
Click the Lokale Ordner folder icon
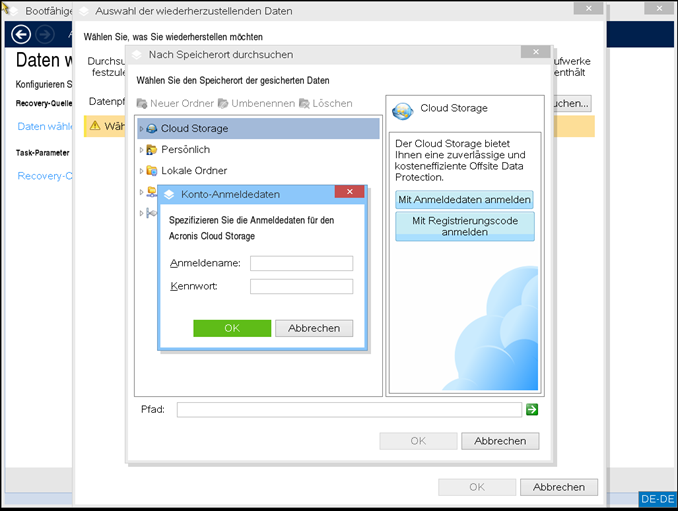pos(151,171)
